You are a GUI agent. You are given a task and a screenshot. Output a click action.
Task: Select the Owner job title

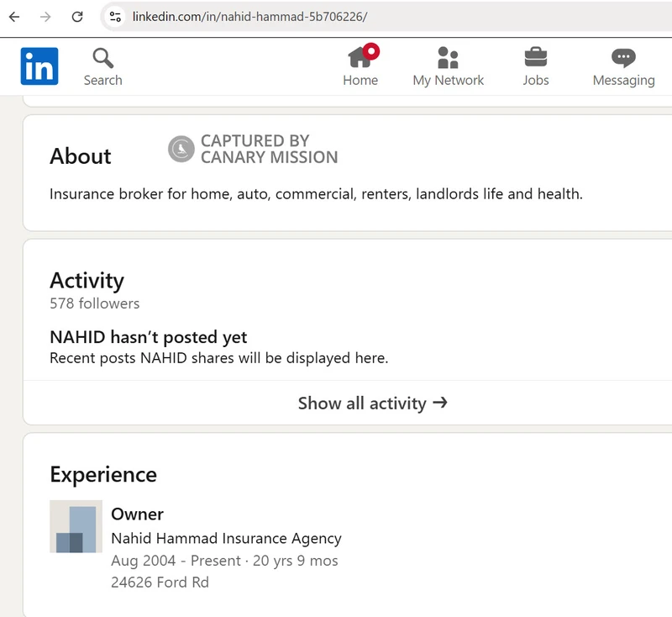click(x=137, y=514)
